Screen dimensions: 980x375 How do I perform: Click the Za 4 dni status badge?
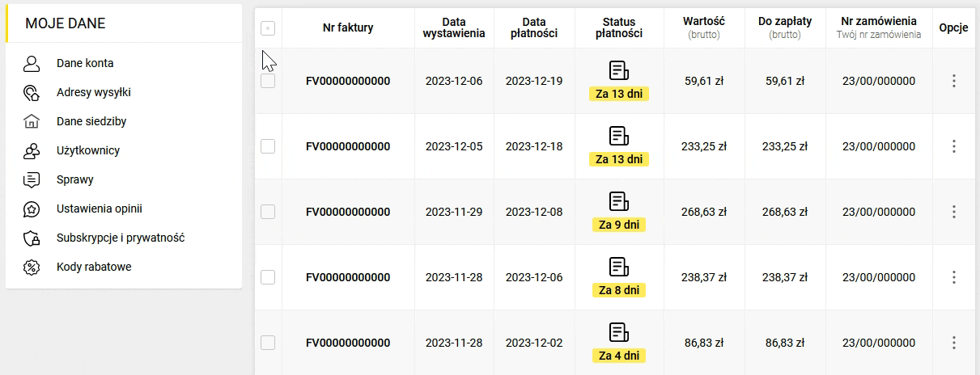coord(619,356)
